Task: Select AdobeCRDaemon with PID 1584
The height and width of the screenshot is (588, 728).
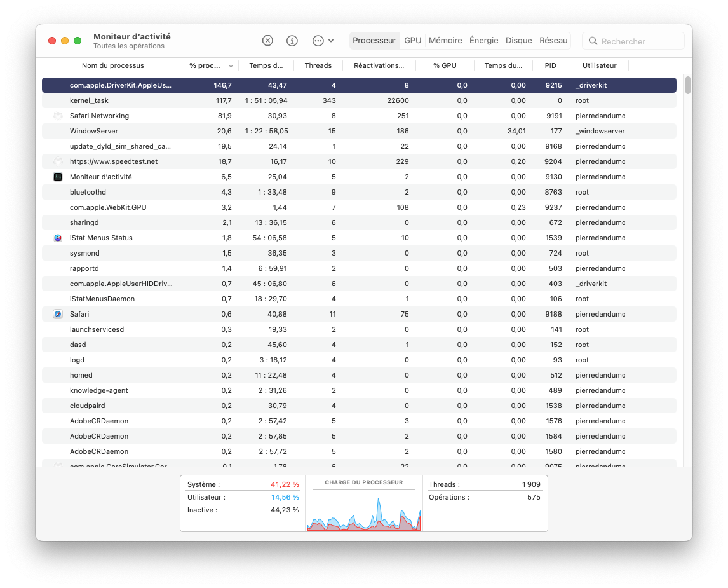Action: pyautogui.click(x=359, y=437)
